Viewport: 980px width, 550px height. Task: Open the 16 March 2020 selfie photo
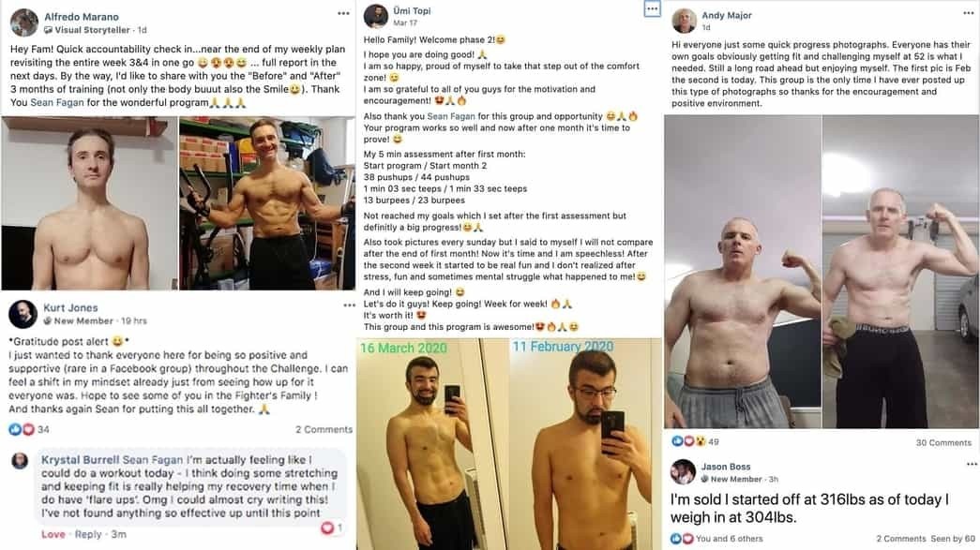tap(432, 444)
